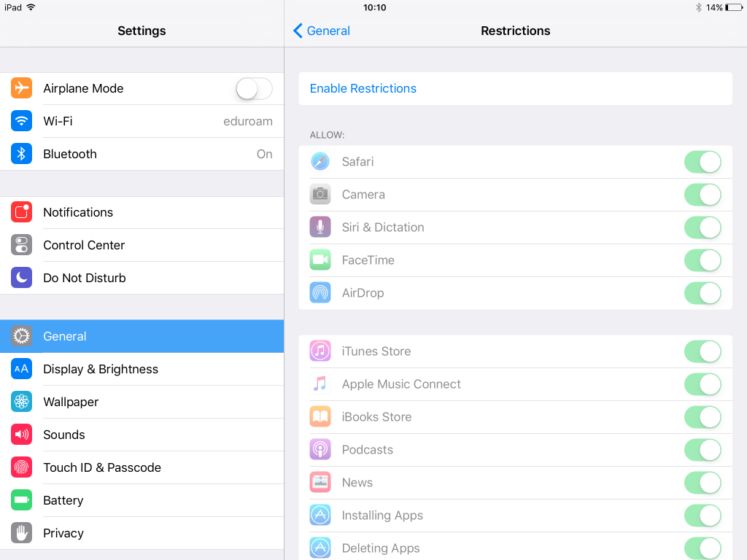Toggle the FaceTime allow switch
The height and width of the screenshot is (560, 747).
(x=703, y=260)
